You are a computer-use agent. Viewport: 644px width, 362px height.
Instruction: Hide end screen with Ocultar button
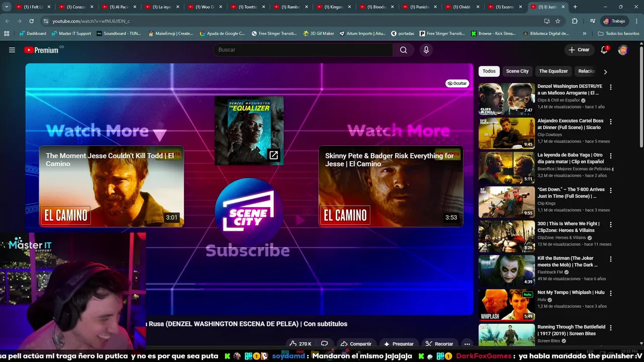[457, 83]
